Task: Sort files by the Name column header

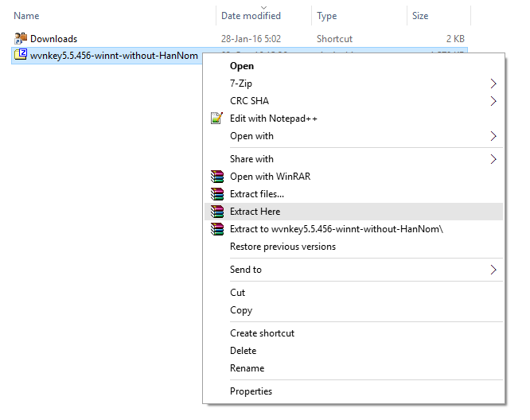Action: tap(27, 16)
